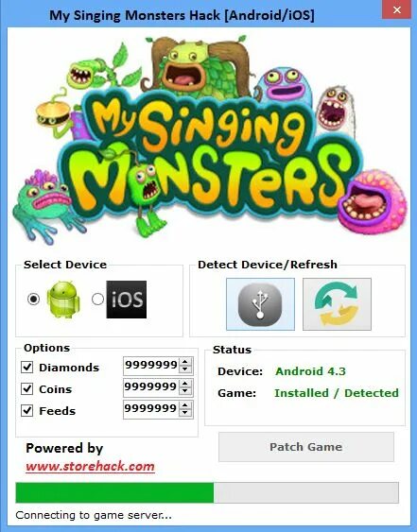The image size is (417, 532).
Task: Uncheck the Coins checkbox
Action: (x=26, y=388)
